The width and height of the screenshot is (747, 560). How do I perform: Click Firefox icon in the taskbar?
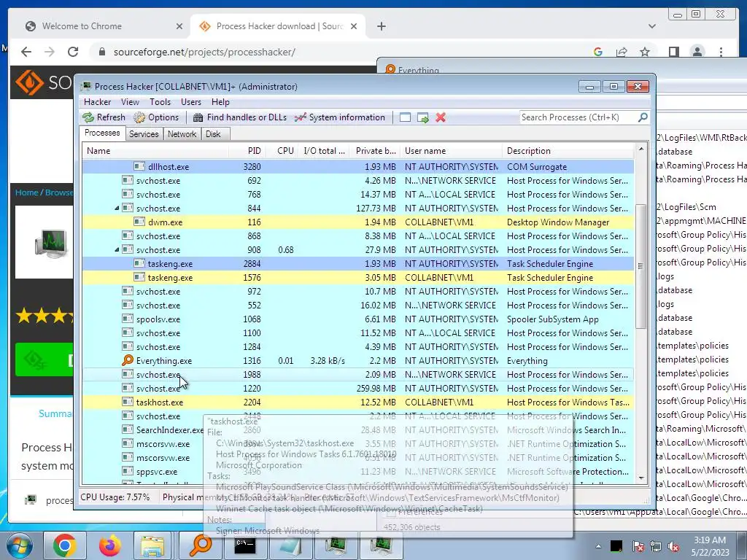click(109, 545)
